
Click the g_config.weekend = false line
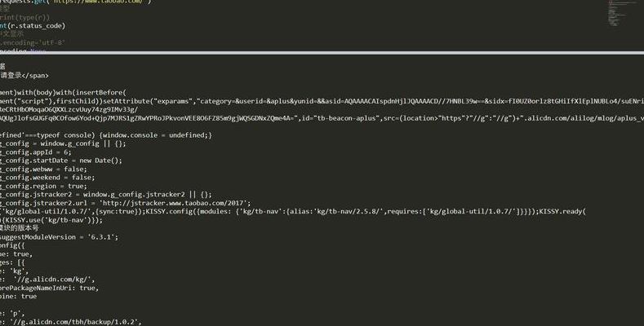click(x=47, y=178)
